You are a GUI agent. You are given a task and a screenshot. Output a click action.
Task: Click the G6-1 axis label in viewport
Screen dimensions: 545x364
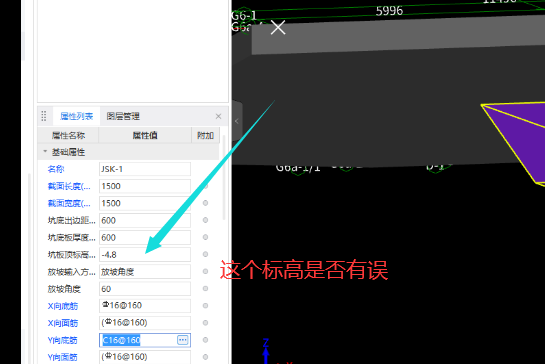(244, 16)
